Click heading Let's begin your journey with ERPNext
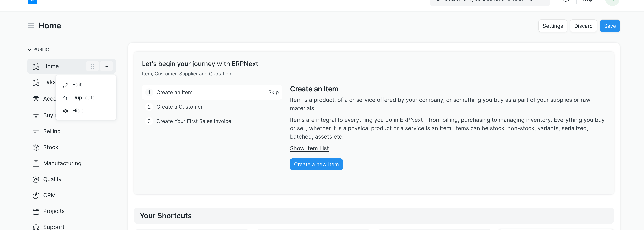Viewport: 644px width, 230px height. 200,64
